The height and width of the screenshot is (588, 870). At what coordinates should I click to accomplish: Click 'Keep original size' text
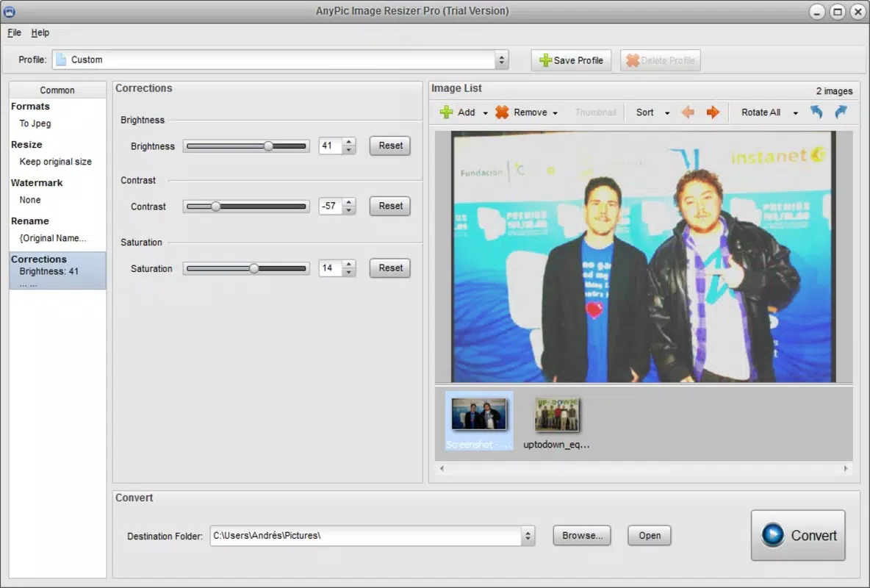(x=56, y=162)
